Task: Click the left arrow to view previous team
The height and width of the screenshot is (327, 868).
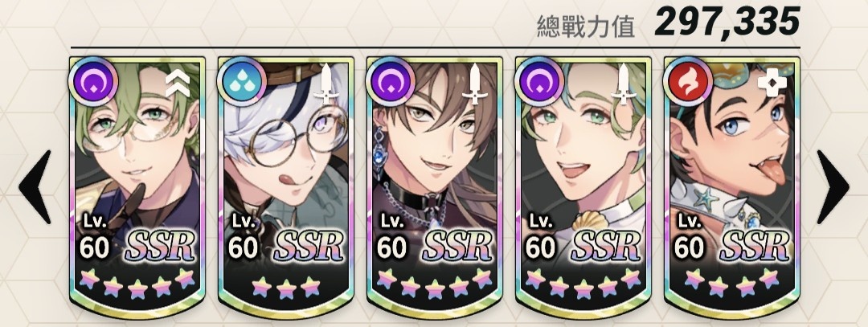Action: (36, 186)
